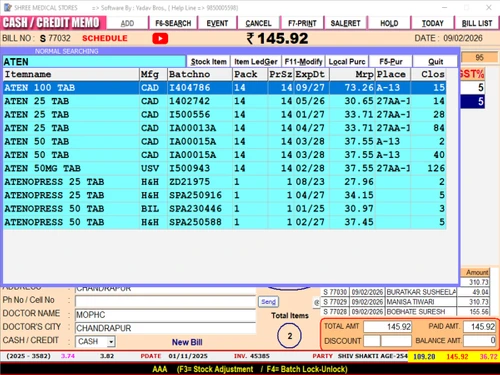
Task: Select the ATEN 50MG TAB row
Action: (x=224, y=168)
